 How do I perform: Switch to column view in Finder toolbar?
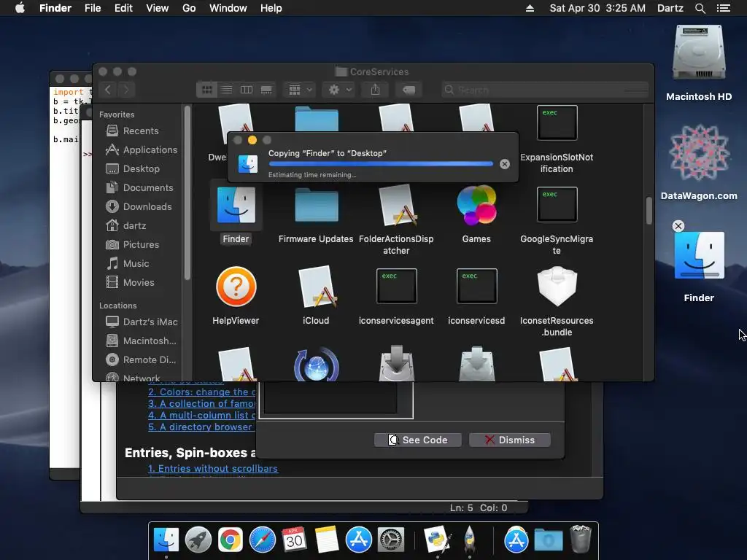click(247, 90)
